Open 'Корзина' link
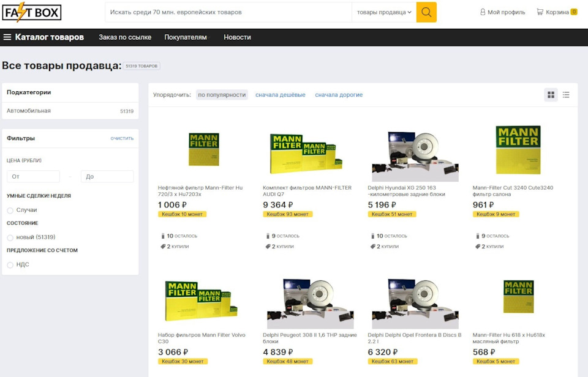Viewport: 588px width, 377px height. [x=557, y=12]
